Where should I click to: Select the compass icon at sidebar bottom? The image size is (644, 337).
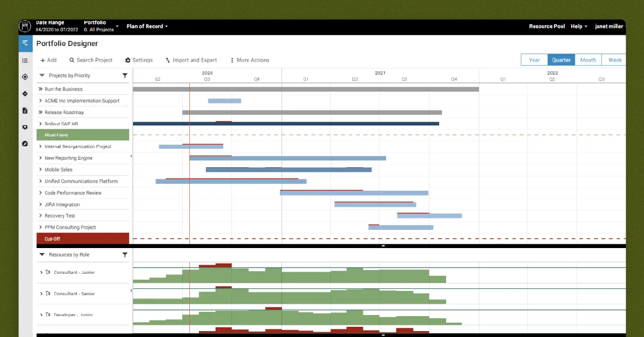[x=25, y=144]
